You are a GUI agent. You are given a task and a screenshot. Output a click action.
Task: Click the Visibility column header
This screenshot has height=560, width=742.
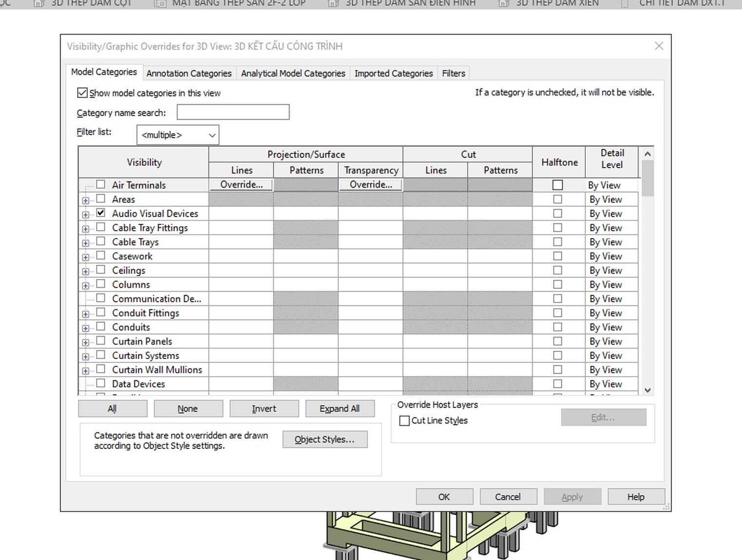[144, 162]
